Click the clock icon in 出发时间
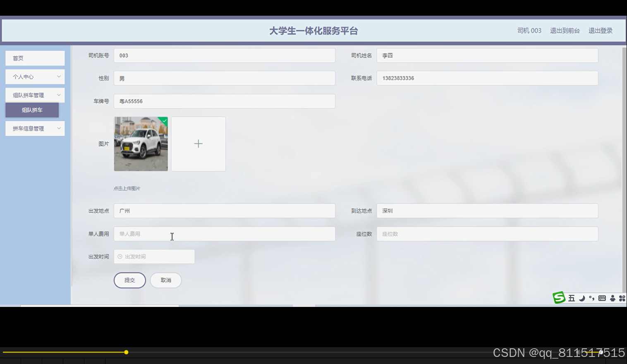Screen dimensions: 627x364 coord(120,257)
